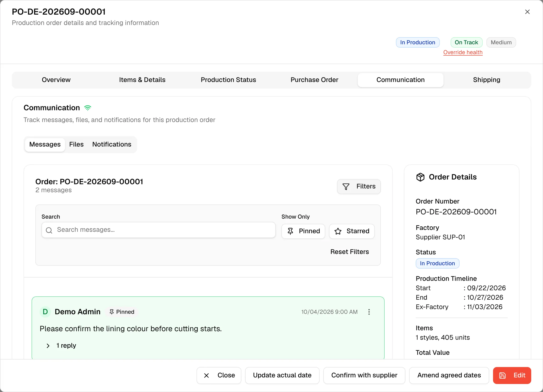The height and width of the screenshot is (392, 543).
Task: Focus the Search messages input field
Action: click(159, 230)
